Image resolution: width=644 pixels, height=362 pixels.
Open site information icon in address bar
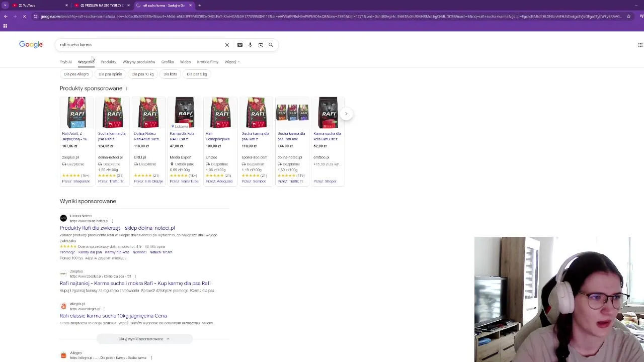pyautogui.click(x=35, y=16)
